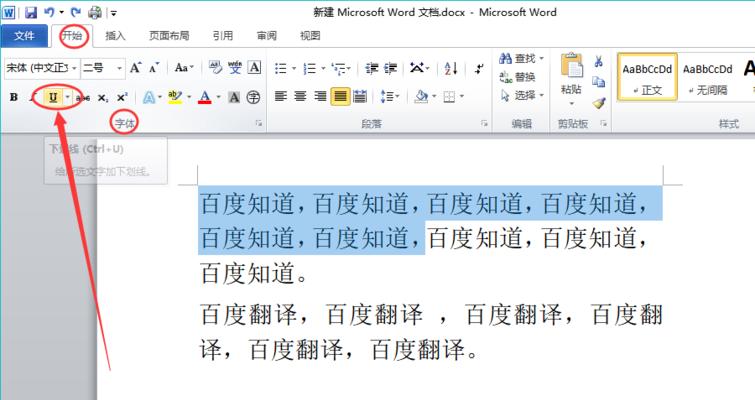The width and height of the screenshot is (755, 400).
Task: Apply character border with the boxed A icon
Action: 254,67
